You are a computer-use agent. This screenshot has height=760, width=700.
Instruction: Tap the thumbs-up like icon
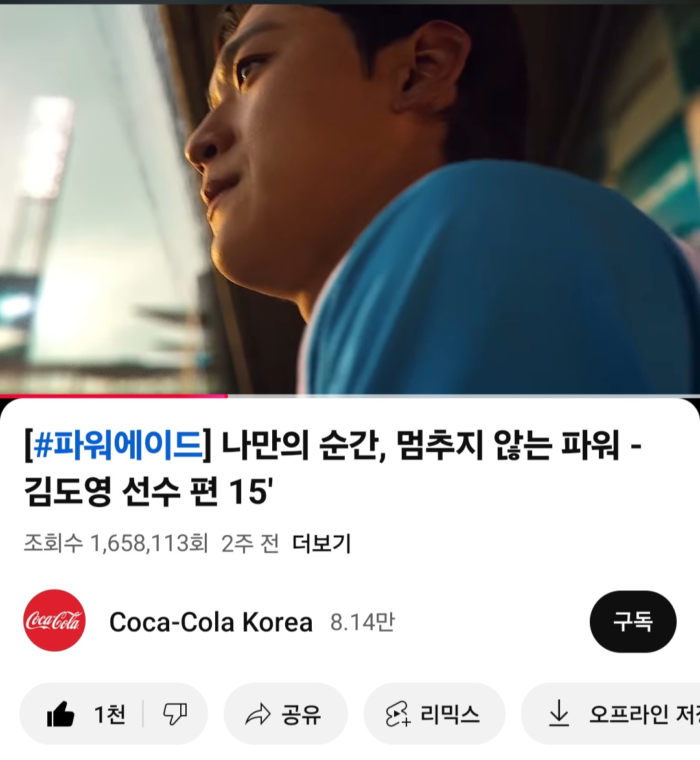click(x=60, y=714)
